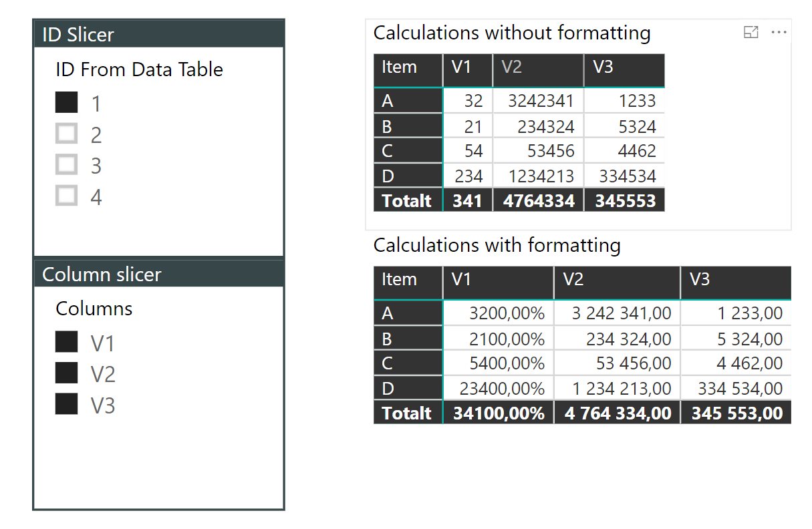Open more options ellipsis on first table
Image resolution: width=812 pixels, height=529 pixels.
tap(779, 32)
